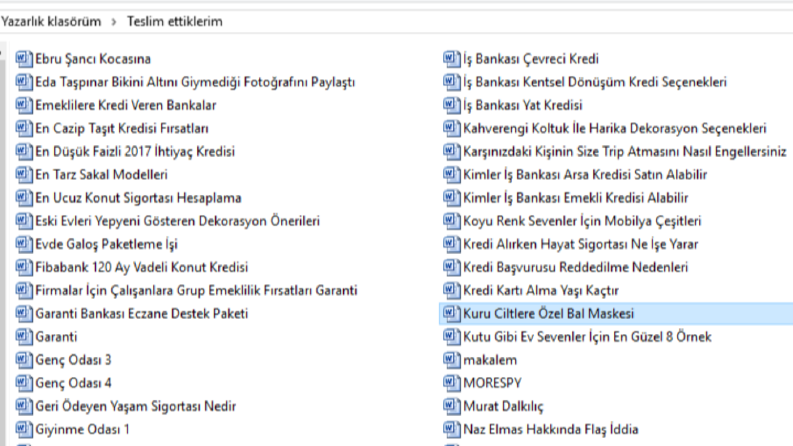Screen dimensions: 793x446
Task: Click the Teslim ettiklerim breadcrumb
Action: (x=174, y=22)
